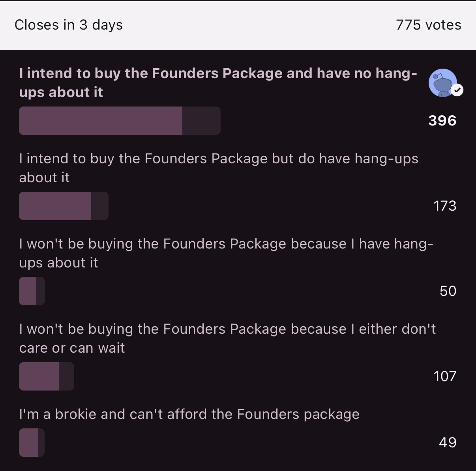Click filled portion of the 396-vote bar

pyautogui.click(x=101, y=121)
